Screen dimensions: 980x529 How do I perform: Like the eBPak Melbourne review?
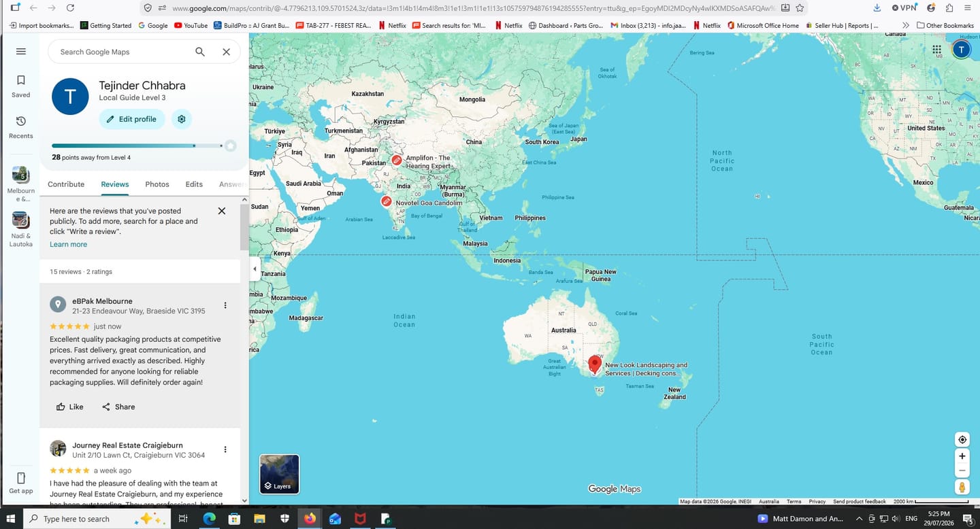[x=69, y=407]
